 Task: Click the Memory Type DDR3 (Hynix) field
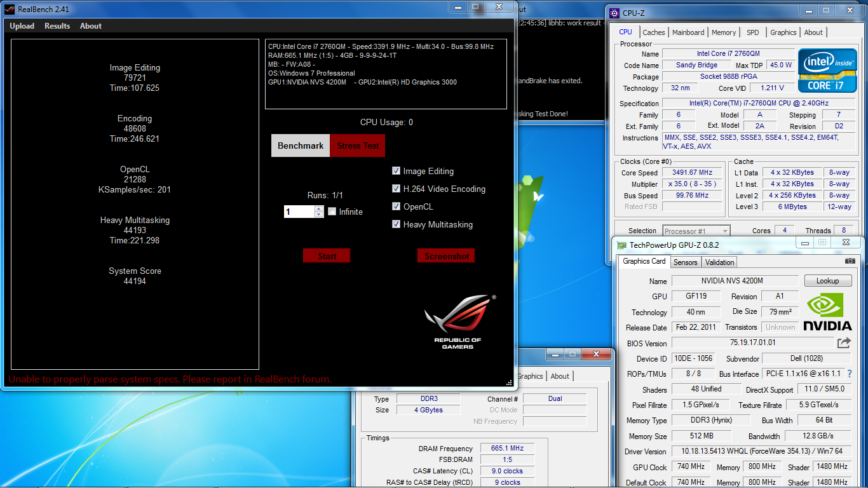(x=711, y=420)
